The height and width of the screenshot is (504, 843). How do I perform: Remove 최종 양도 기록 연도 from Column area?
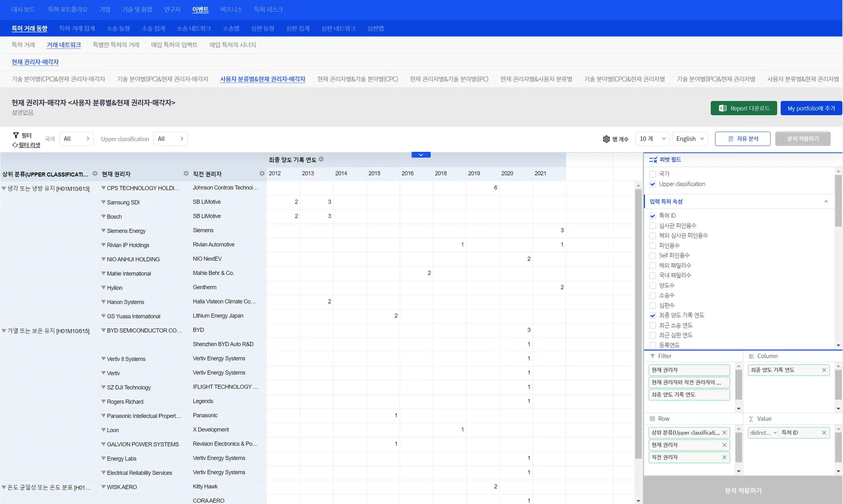(x=824, y=370)
